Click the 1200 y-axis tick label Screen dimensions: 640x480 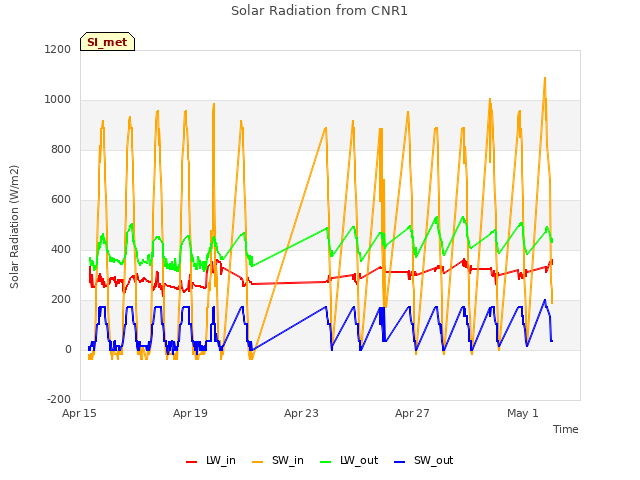pos(58,49)
